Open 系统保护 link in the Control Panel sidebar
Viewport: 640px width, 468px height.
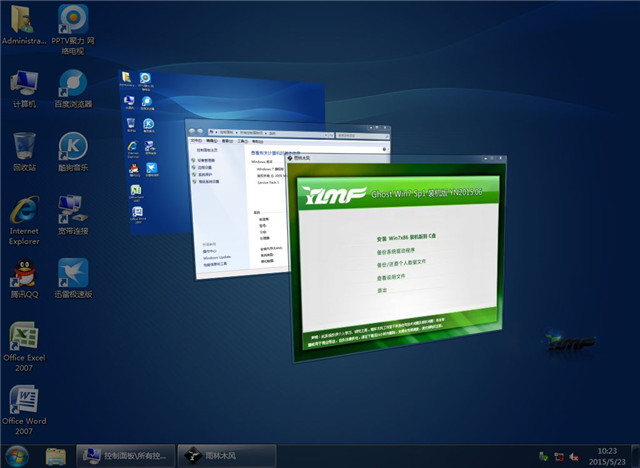pyautogui.click(x=204, y=174)
